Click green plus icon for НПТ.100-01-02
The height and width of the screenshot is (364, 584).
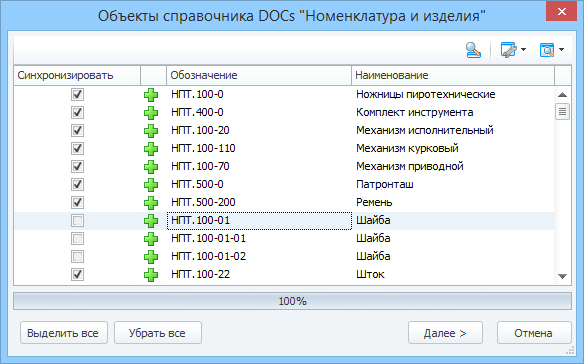(151, 257)
